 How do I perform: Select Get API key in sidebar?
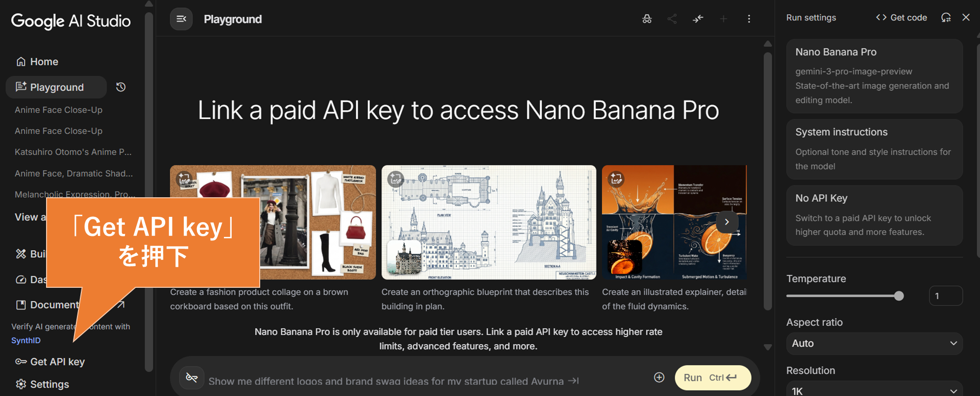coord(57,362)
